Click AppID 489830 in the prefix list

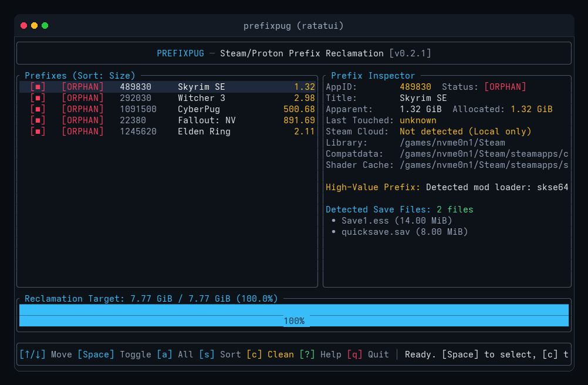coord(136,87)
